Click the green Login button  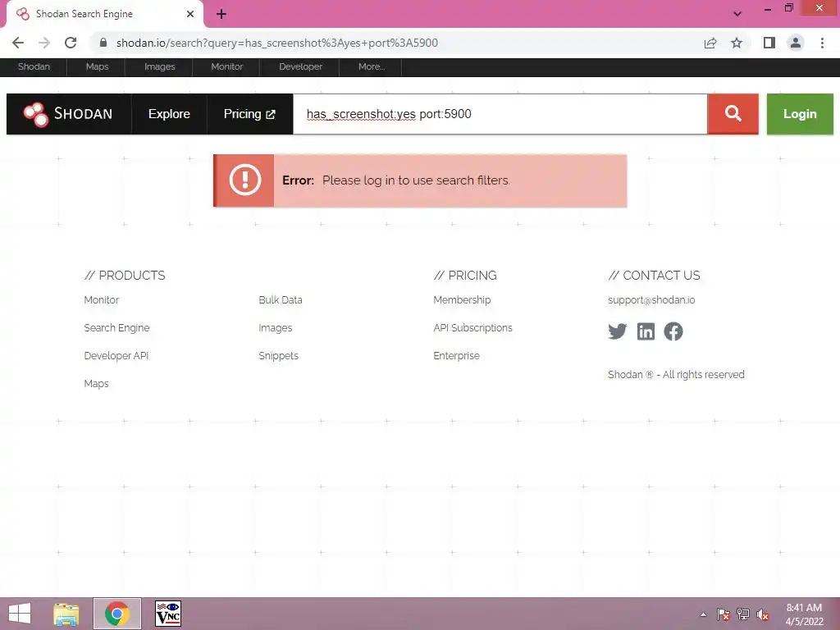pos(800,113)
